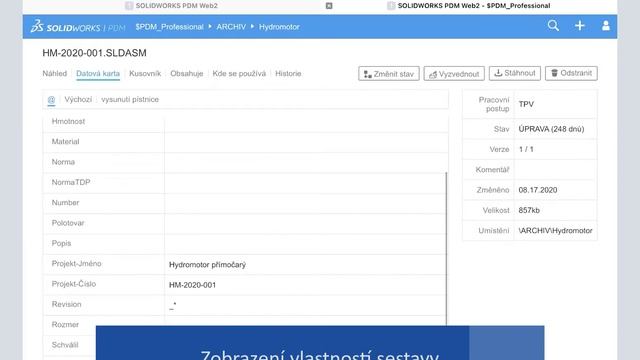The height and width of the screenshot is (360, 640).
Task: Click the Number value field
Action: [305, 203]
